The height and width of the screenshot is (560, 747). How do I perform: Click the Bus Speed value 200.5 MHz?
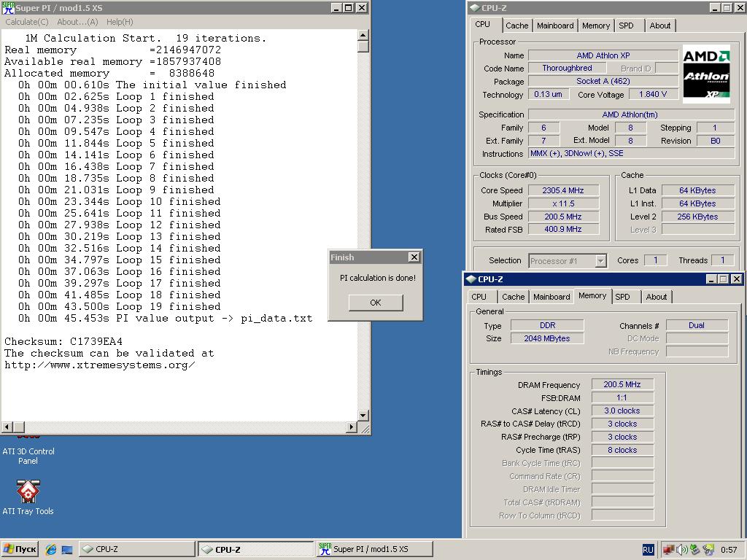(x=563, y=217)
